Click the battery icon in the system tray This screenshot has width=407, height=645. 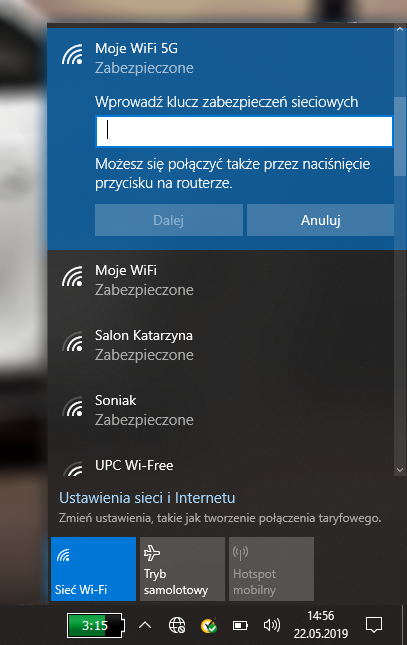(240, 626)
